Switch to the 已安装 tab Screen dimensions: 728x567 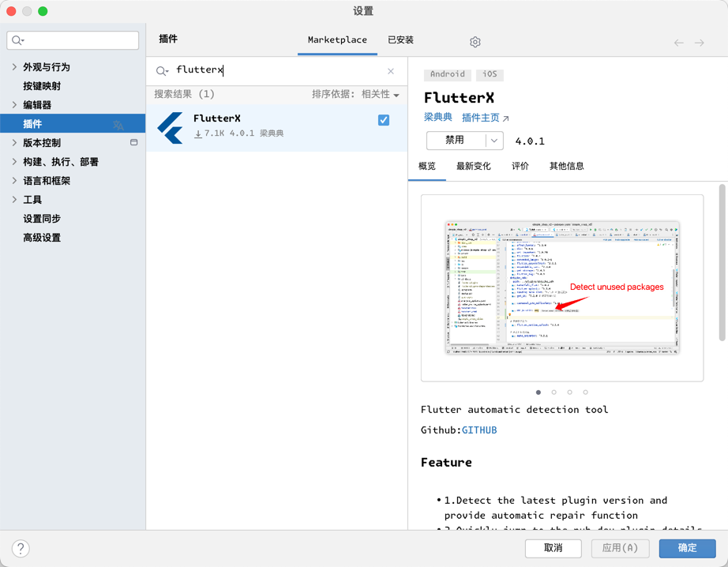[x=400, y=40]
